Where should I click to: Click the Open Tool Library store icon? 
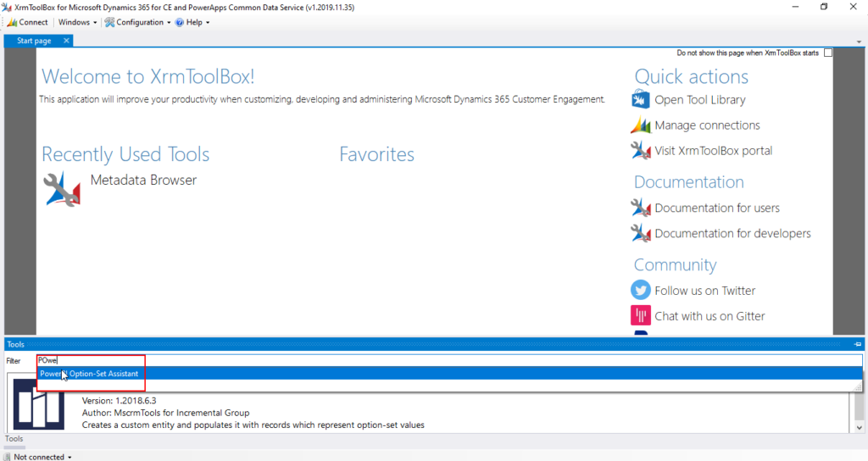pos(641,100)
